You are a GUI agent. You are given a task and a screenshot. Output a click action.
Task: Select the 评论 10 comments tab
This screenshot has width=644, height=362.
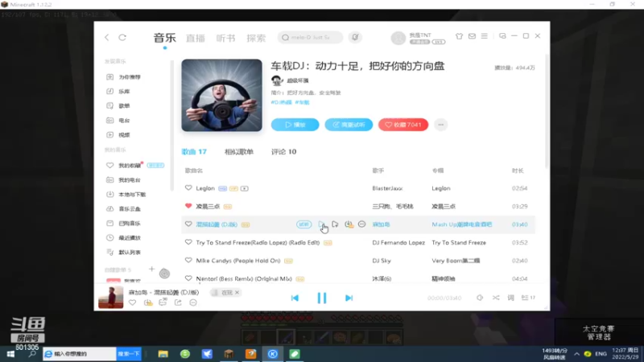tap(284, 152)
